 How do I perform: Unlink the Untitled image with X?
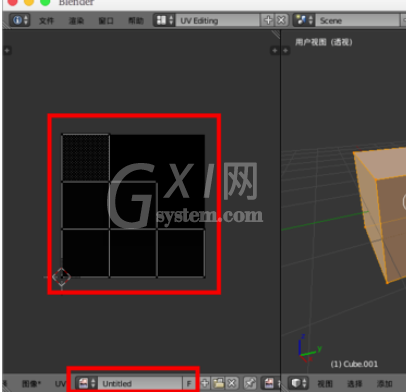(232, 383)
